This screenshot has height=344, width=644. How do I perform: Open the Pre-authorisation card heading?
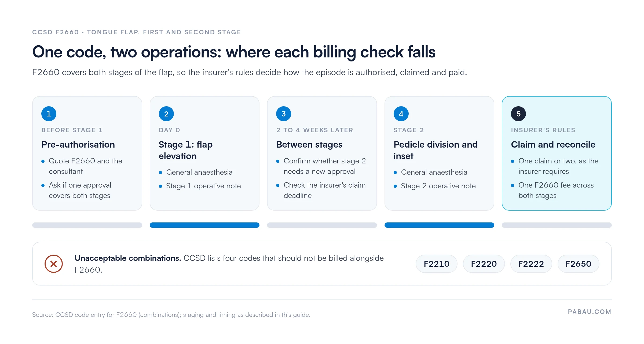pos(78,145)
